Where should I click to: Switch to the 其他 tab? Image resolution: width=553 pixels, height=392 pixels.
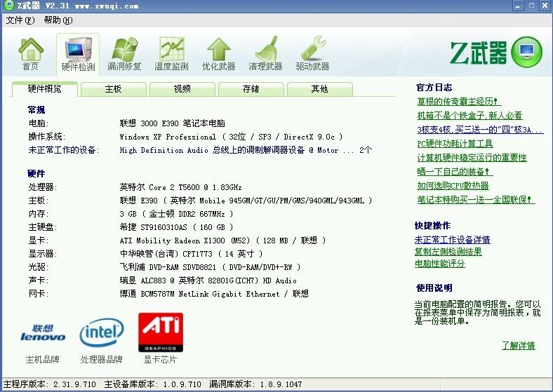click(319, 89)
